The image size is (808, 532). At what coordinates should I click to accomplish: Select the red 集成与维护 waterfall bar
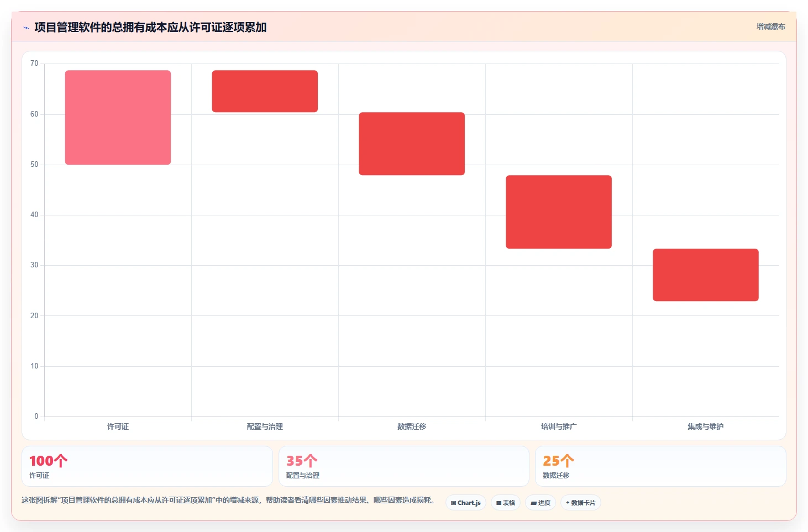(x=706, y=275)
